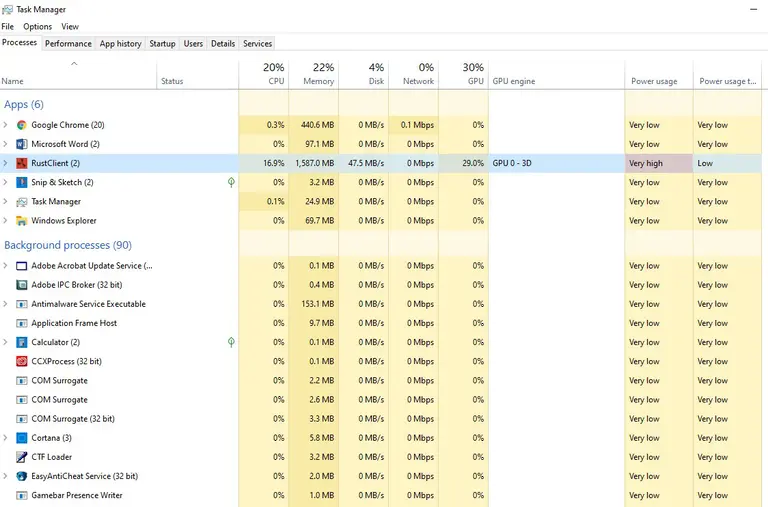Expand the Calculator process group
This screenshot has width=768, height=507.
5,342
